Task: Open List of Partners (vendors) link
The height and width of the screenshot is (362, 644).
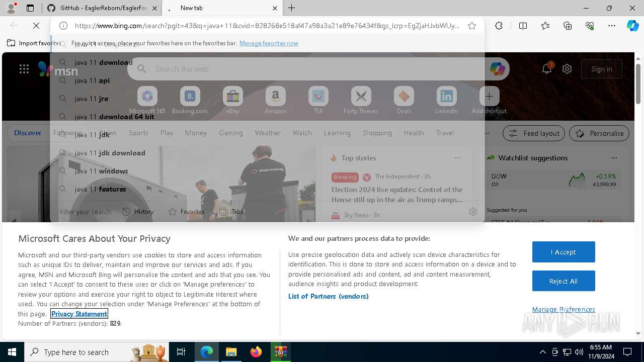Action: click(329, 296)
